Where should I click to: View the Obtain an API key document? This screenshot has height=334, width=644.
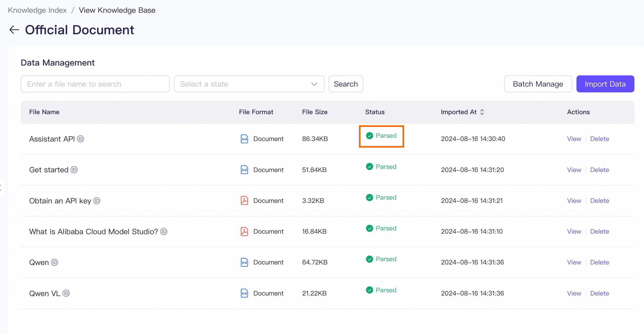coord(574,201)
